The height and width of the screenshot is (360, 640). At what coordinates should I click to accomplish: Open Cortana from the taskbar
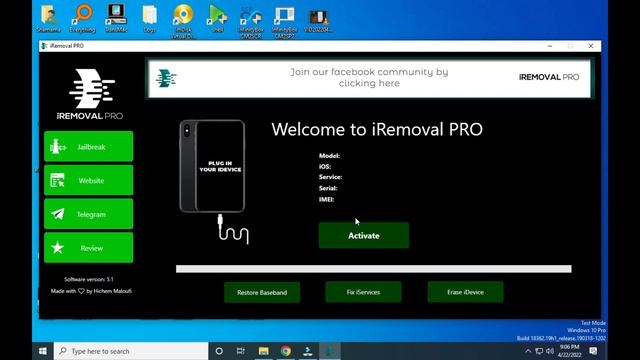coord(219,351)
